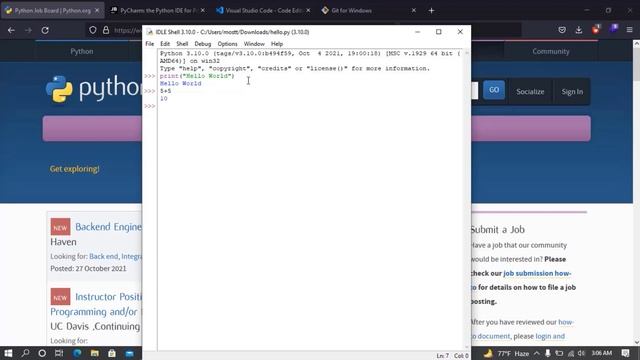Reload the browser page
This screenshot has width=640, height=360.
point(45,30)
